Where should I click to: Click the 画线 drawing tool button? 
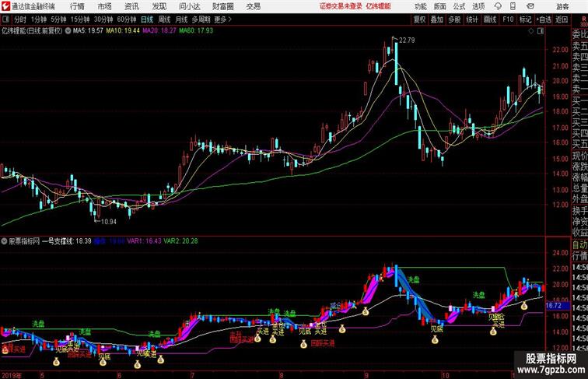click(490, 19)
